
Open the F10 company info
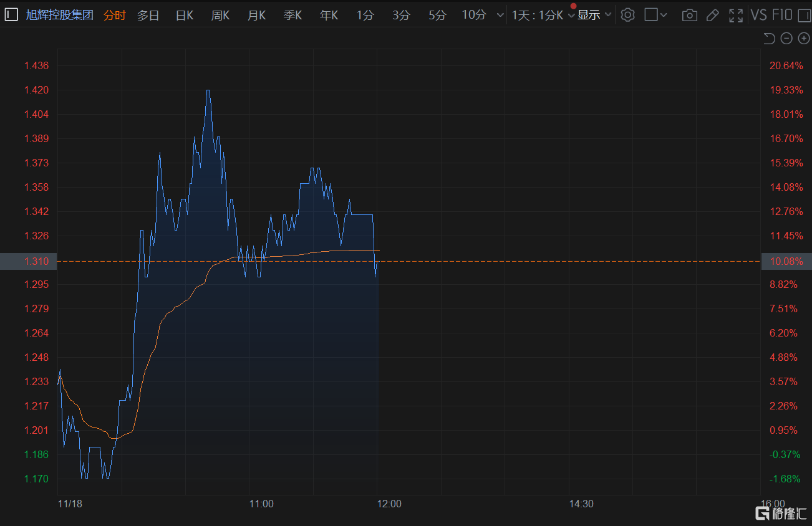782,15
